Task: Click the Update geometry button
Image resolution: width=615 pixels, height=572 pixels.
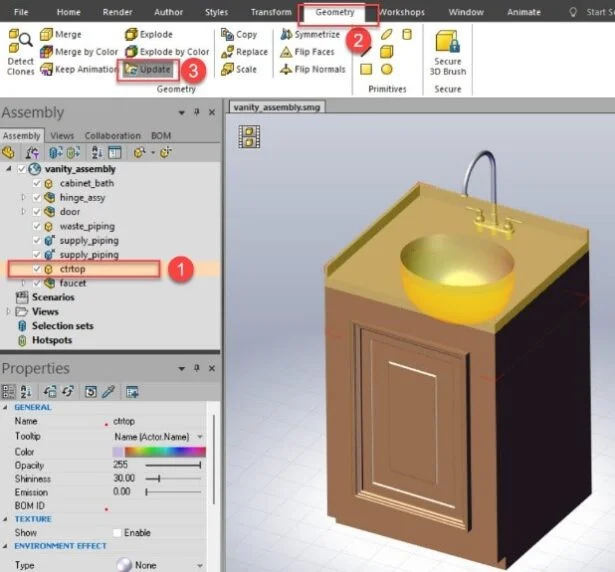Action: click(147, 69)
